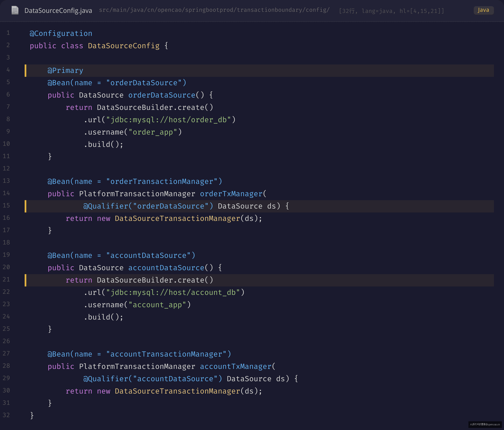Screen dimensions: 504x430
Task: Click DataSourceBuilder.create() on line 7
Action: [x=155, y=107]
